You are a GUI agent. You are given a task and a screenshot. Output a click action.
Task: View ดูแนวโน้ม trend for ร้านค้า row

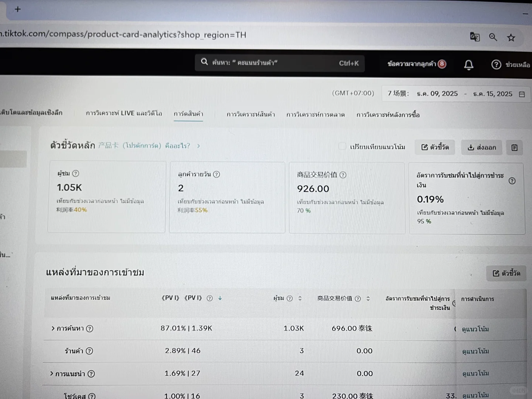475,351
